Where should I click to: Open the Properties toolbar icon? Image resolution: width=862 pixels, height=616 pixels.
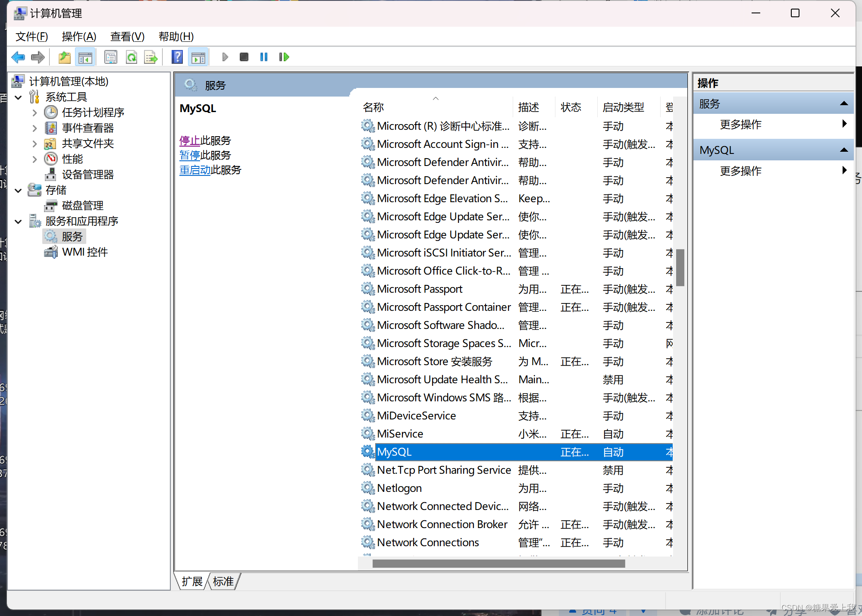[x=111, y=57]
